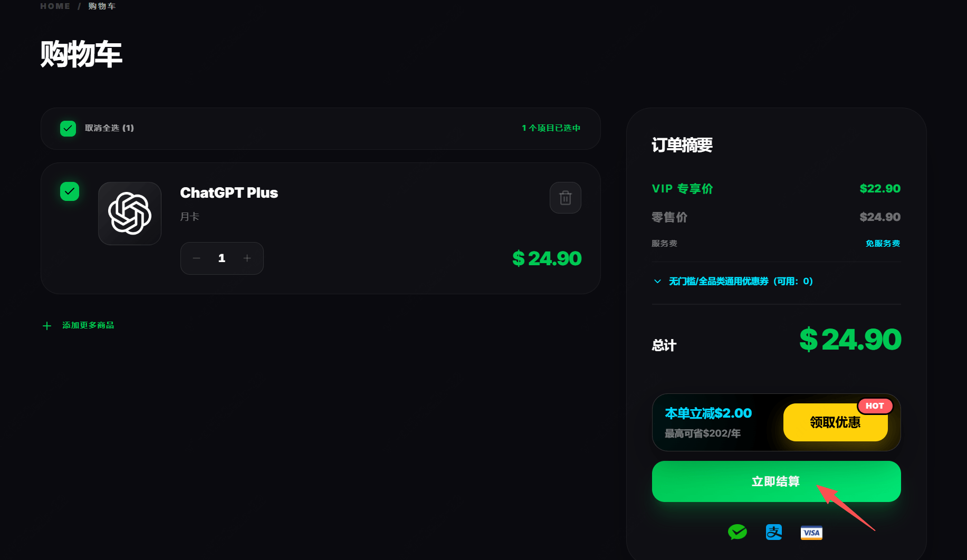Click the red HOT badge

point(874,406)
